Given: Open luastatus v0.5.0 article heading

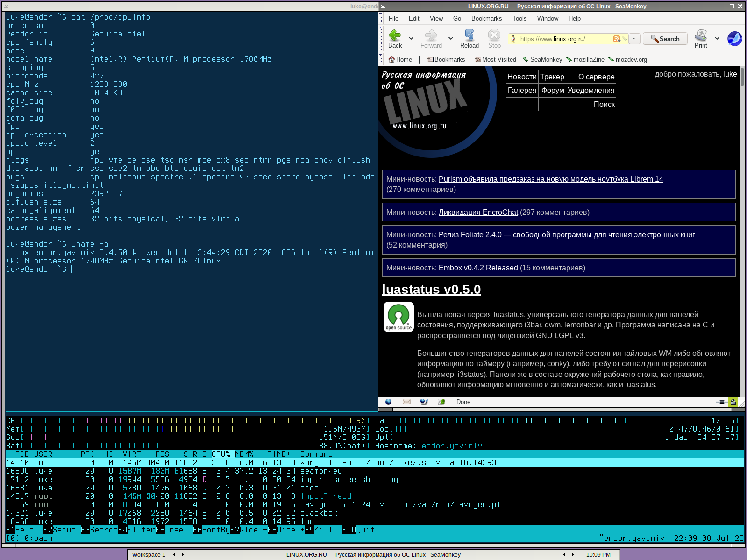Looking at the screenshot, I should coord(432,290).
